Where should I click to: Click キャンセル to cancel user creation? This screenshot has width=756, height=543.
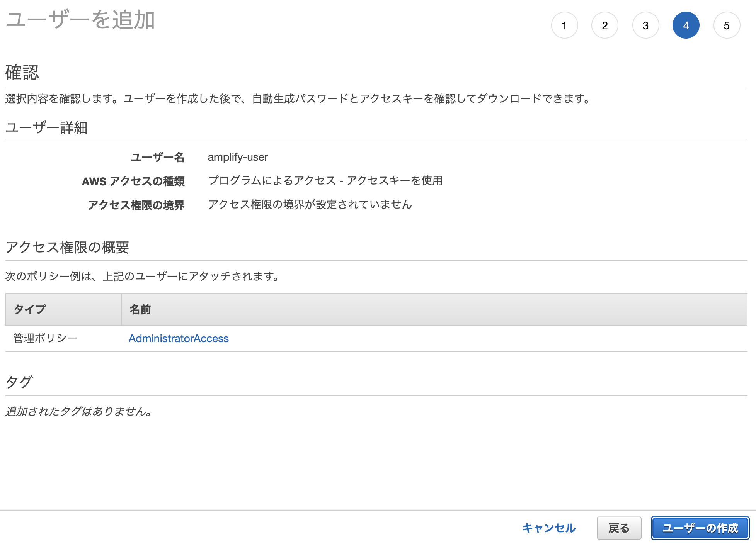click(548, 528)
